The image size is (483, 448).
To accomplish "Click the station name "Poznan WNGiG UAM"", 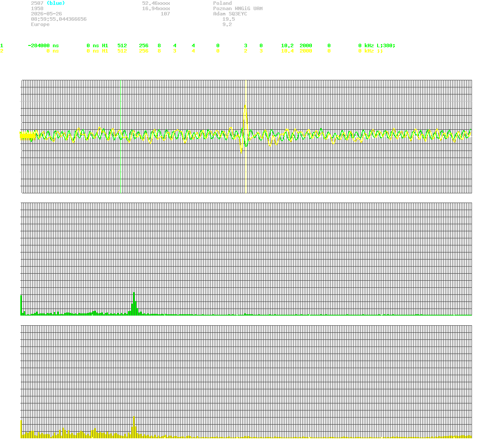I will coord(238,8).
